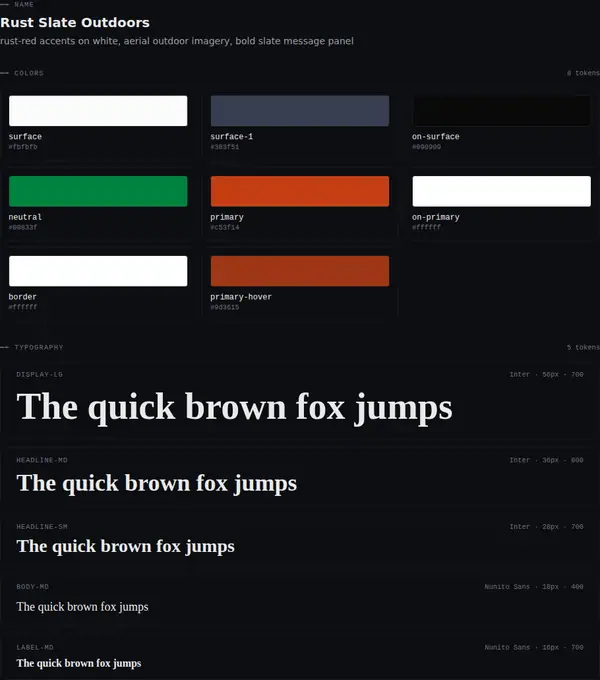Select the LABEL-MD bold sample text
The image size is (600, 680).
(79, 663)
